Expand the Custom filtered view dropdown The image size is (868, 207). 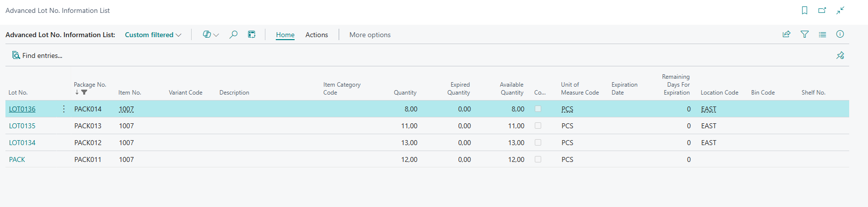point(153,35)
